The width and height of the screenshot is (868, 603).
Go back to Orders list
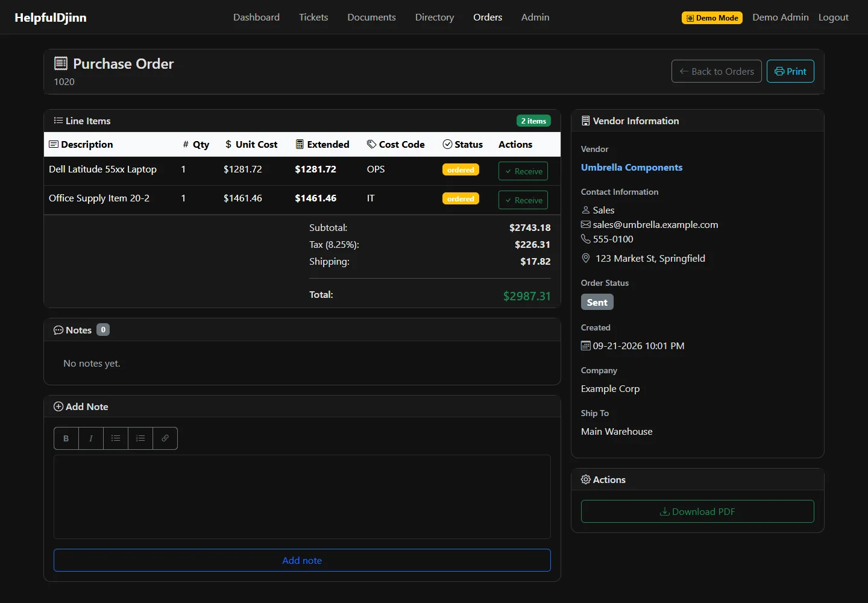pyautogui.click(x=717, y=71)
